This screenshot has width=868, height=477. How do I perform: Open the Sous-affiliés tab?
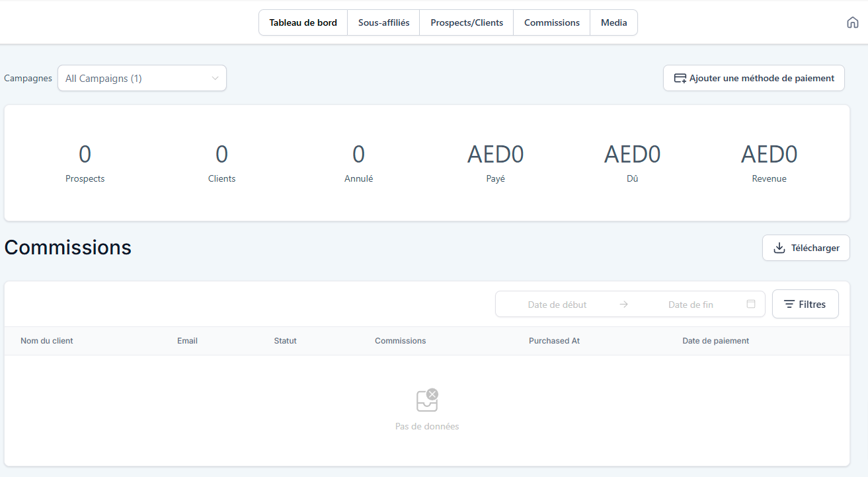[x=383, y=22]
